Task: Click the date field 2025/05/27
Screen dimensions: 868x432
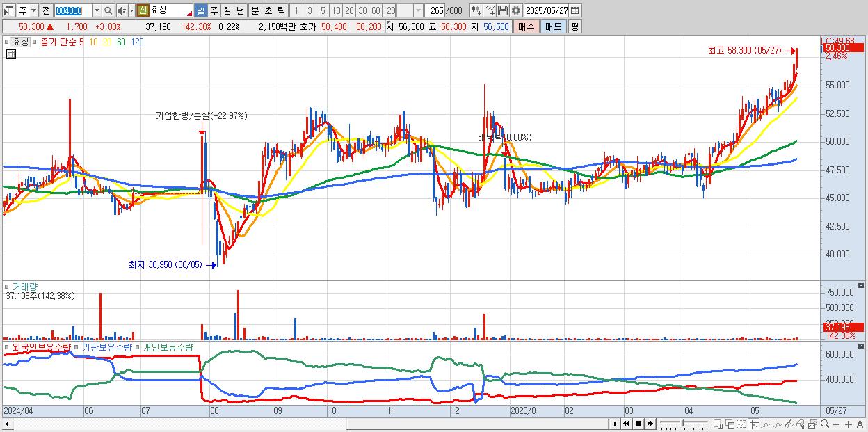Action: tap(547, 10)
